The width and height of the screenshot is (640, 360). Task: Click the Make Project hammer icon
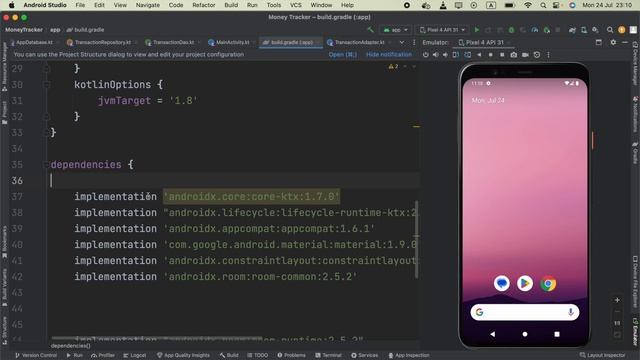point(371,30)
